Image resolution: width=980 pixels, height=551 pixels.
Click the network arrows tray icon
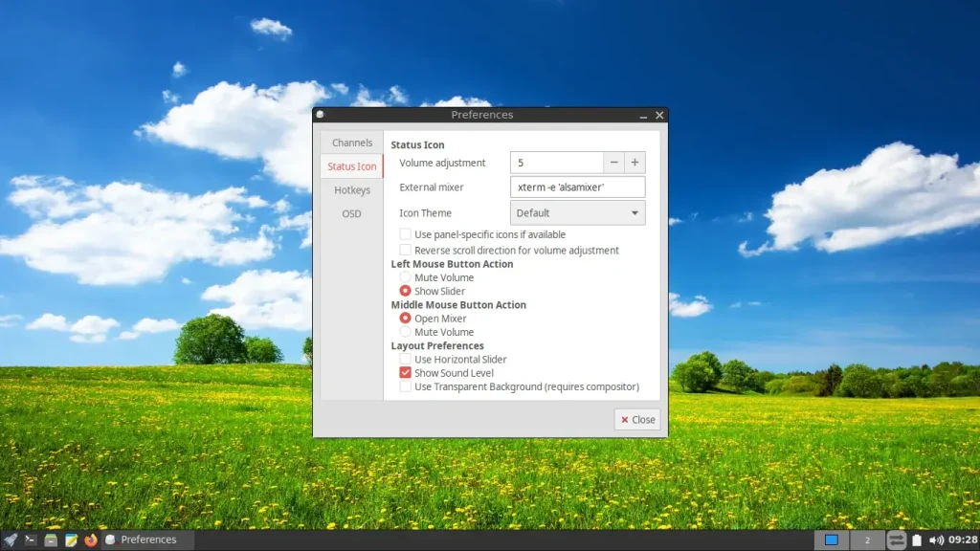(x=896, y=540)
